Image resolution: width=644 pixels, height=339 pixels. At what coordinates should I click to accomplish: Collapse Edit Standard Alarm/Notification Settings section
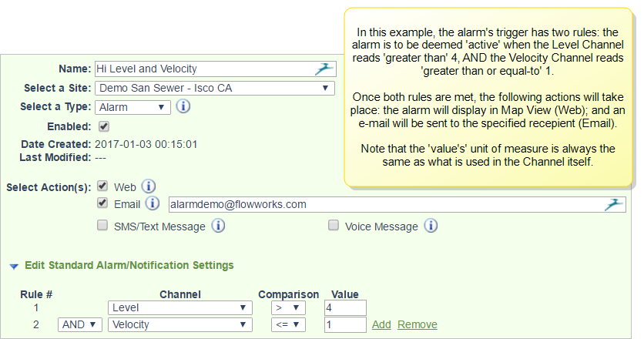click(14, 267)
